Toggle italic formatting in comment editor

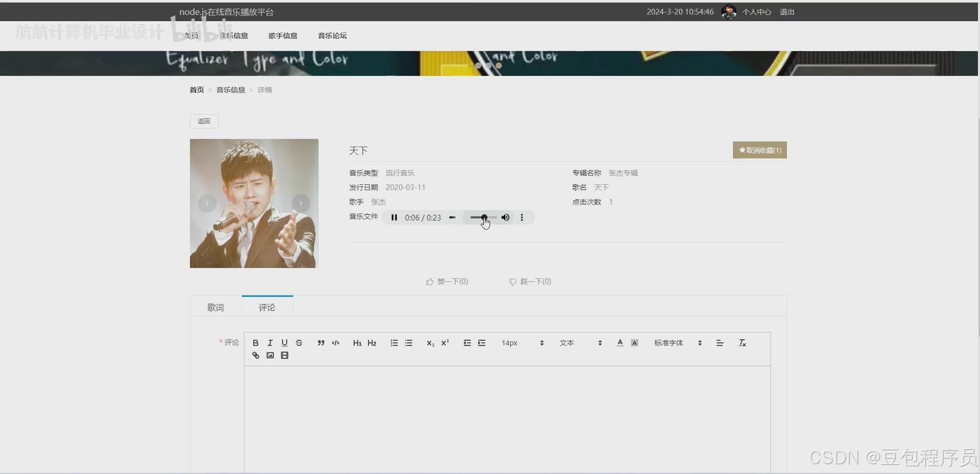coord(270,343)
